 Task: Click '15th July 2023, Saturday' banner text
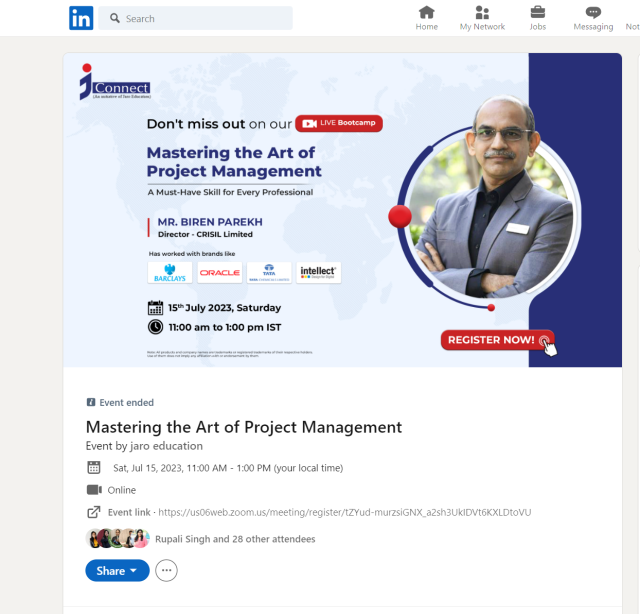point(224,307)
